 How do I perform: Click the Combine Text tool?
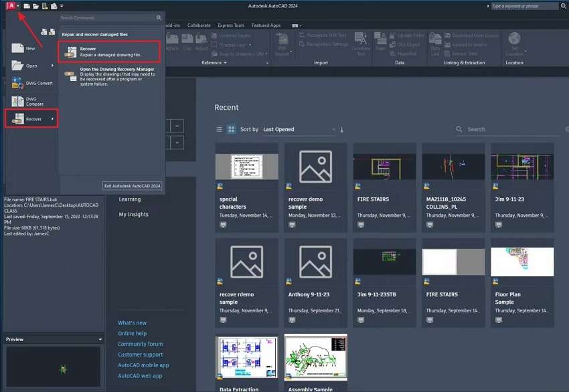point(361,44)
